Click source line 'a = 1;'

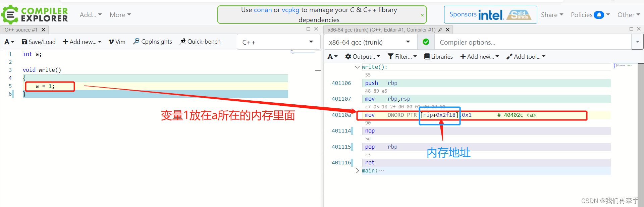click(x=45, y=86)
